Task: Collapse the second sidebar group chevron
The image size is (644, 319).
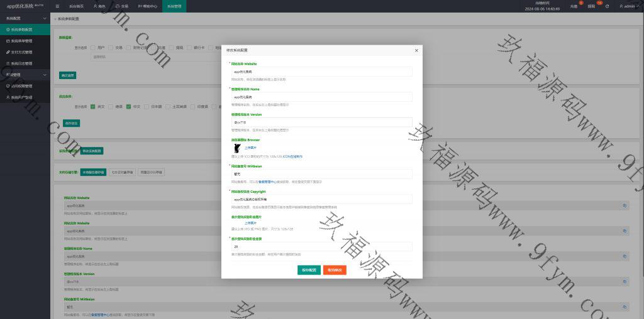Action: pos(45,75)
